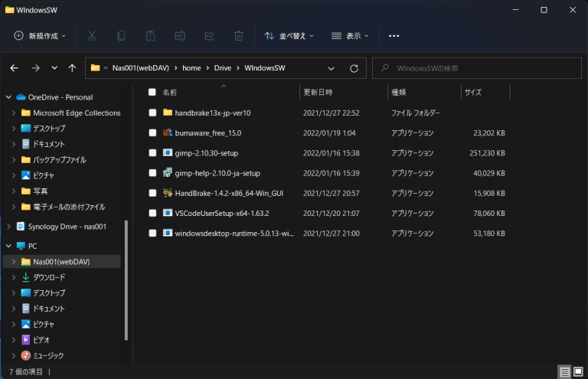Sort by the サイズ column header
588x379 pixels.
coord(473,92)
